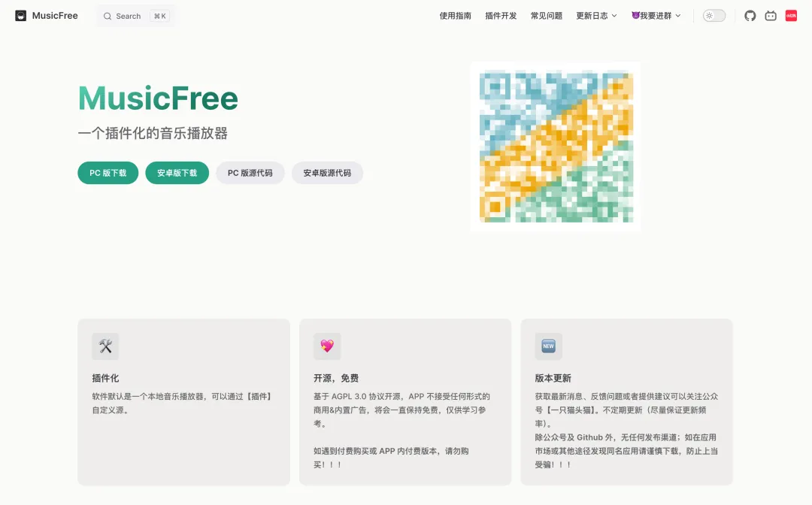The image size is (812, 505).
Task: Click the 安卓版下载 button
Action: coord(177,173)
